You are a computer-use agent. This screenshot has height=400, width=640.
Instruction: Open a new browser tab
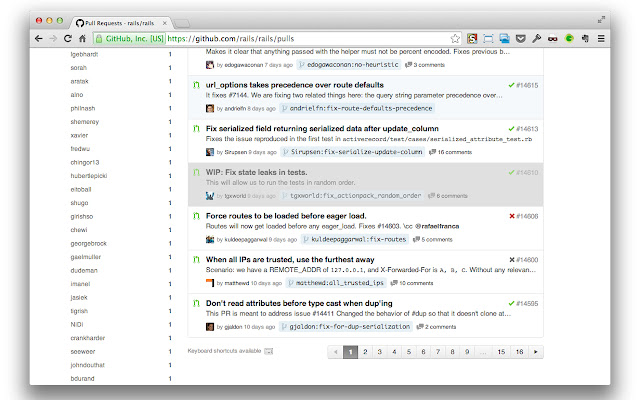point(182,23)
